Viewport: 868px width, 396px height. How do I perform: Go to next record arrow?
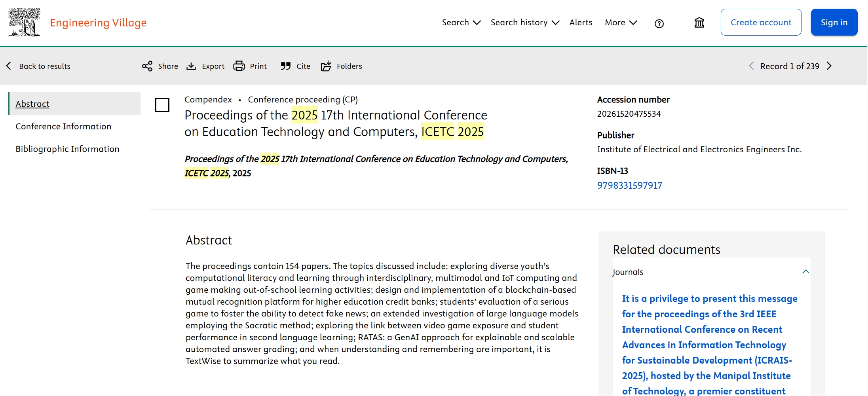[x=829, y=66]
